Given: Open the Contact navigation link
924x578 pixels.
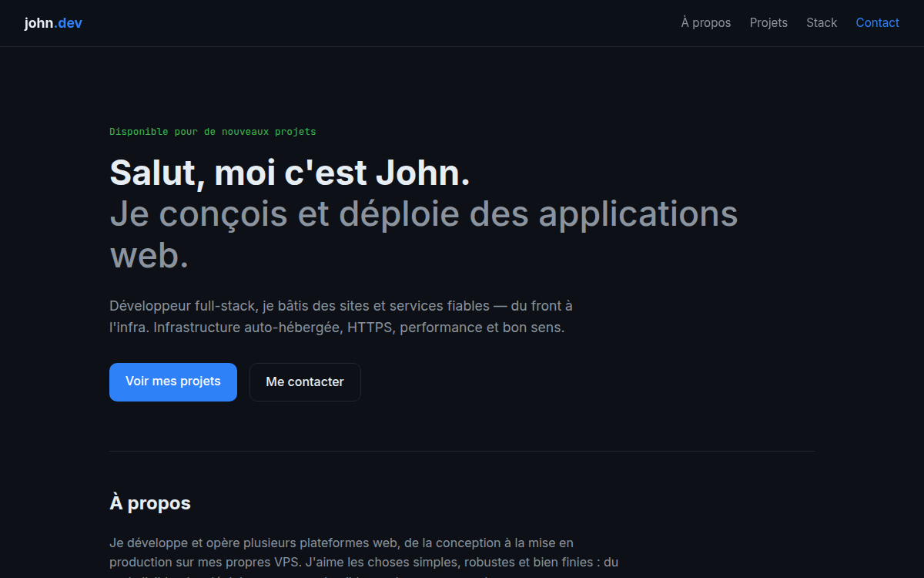Looking at the screenshot, I should [878, 23].
